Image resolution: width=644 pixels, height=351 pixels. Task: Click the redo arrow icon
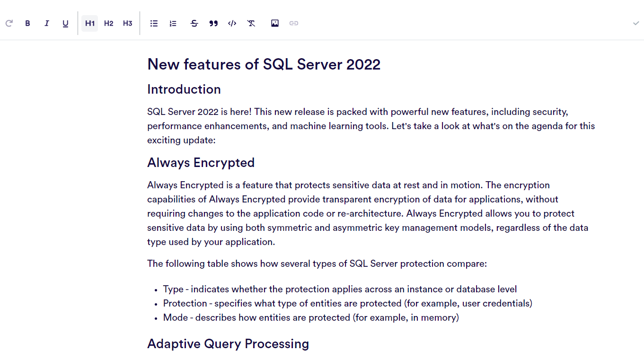(9, 23)
